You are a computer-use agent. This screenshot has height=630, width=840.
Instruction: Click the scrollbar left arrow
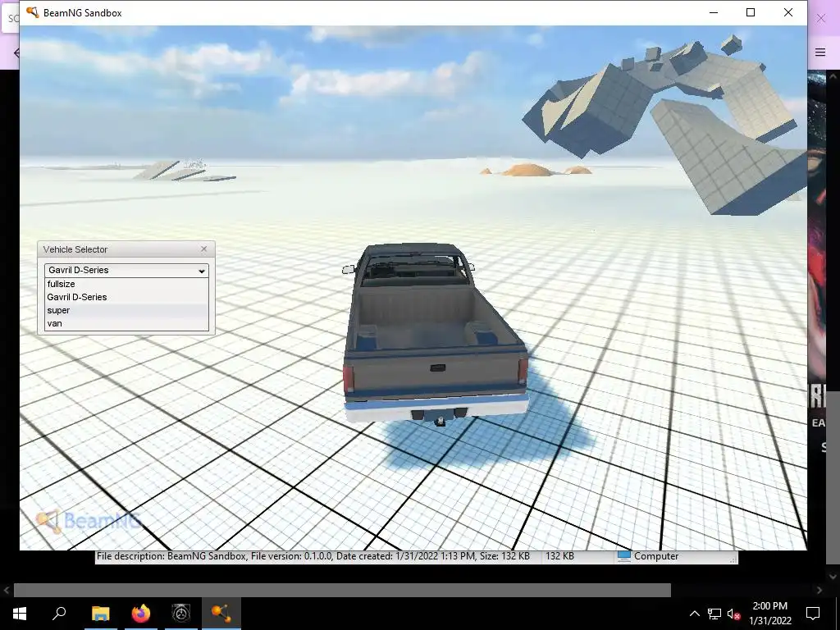(x=6, y=591)
